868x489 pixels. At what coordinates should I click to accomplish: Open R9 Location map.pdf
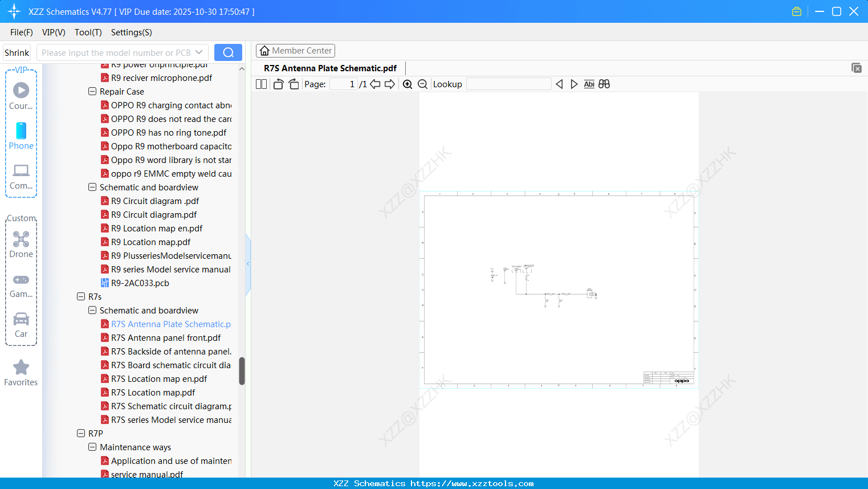click(x=150, y=242)
